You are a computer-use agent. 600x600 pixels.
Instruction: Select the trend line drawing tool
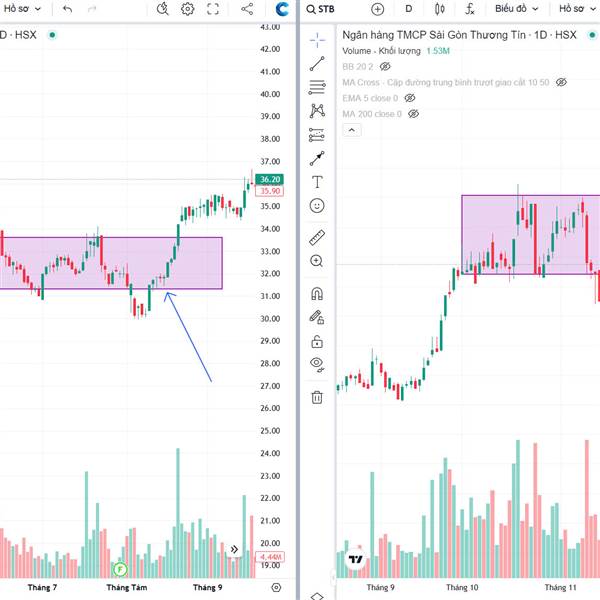tap(317, 64)
